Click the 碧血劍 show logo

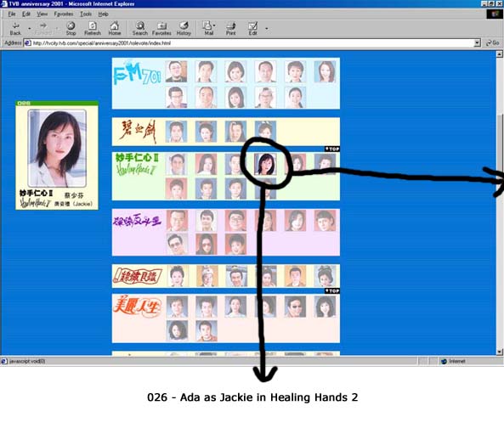point(139,131)
